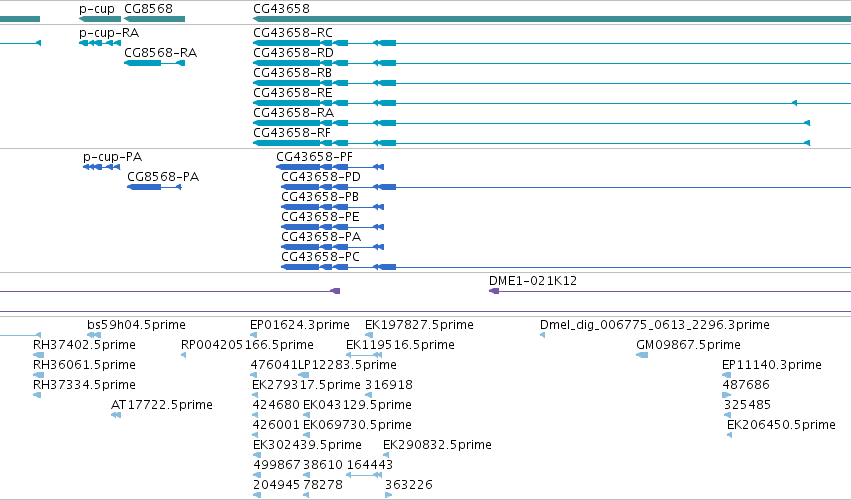Click the 487686 EST label
This screenshot has height=500, width=851.
[746, 385]
